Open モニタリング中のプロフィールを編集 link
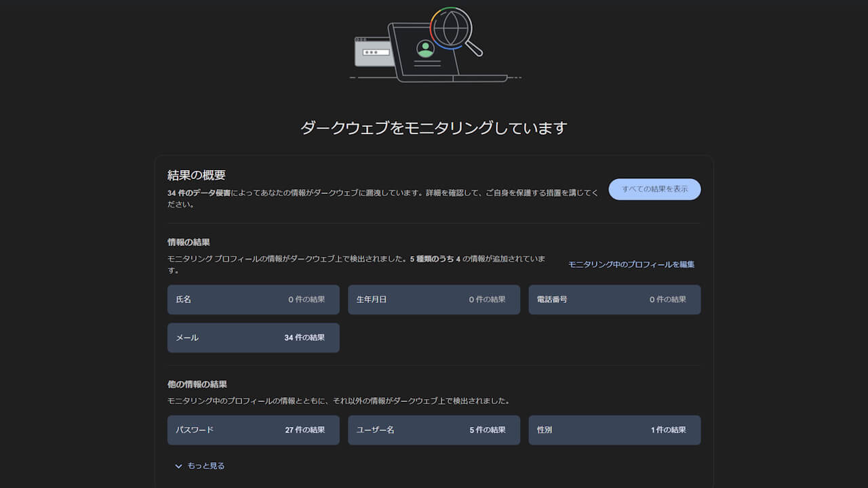The image size is (868, 488). pos(631,264)
